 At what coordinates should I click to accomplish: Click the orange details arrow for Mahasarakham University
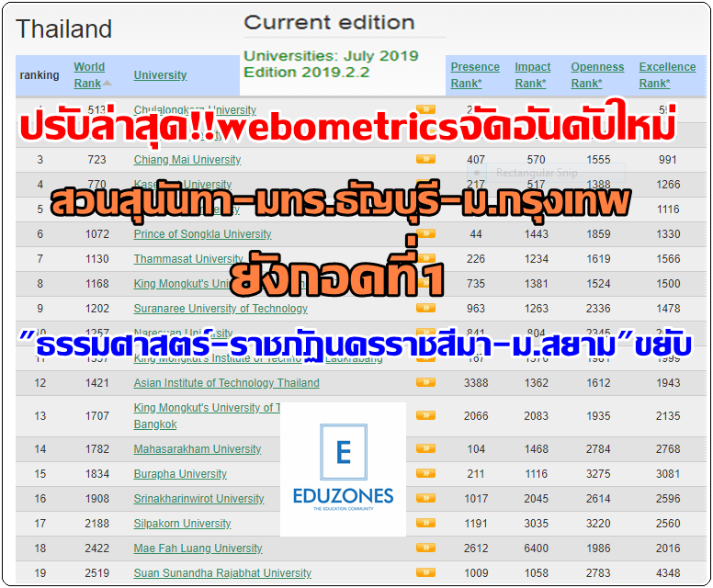pos(425,449)
